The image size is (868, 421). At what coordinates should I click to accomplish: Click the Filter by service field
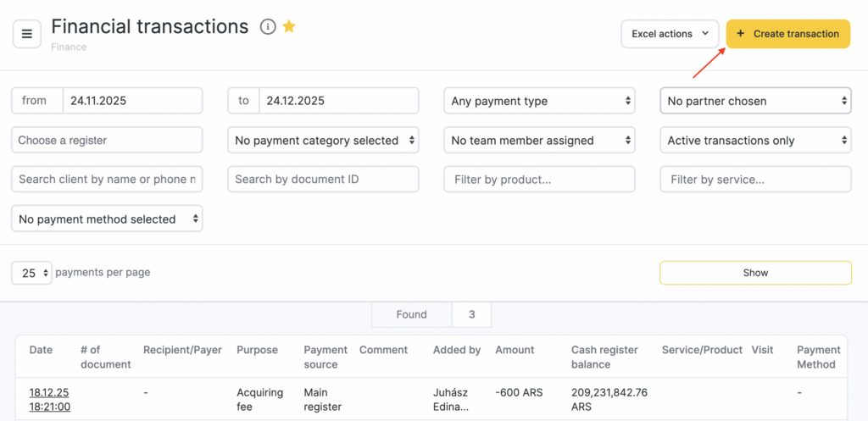coord(755,180)
